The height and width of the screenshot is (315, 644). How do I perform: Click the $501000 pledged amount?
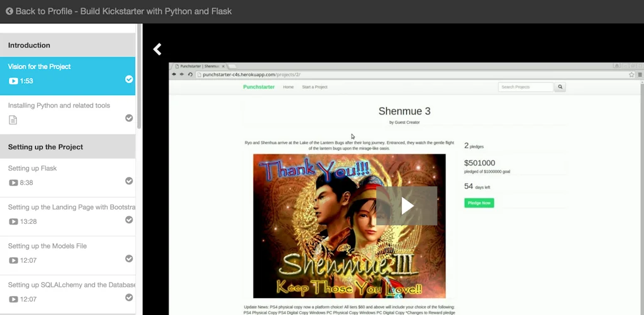click(x=479, y=163)
